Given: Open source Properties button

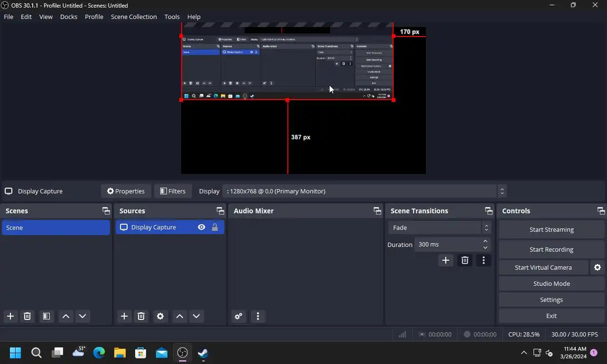Looking at the screenshot, I should point(126,191).
